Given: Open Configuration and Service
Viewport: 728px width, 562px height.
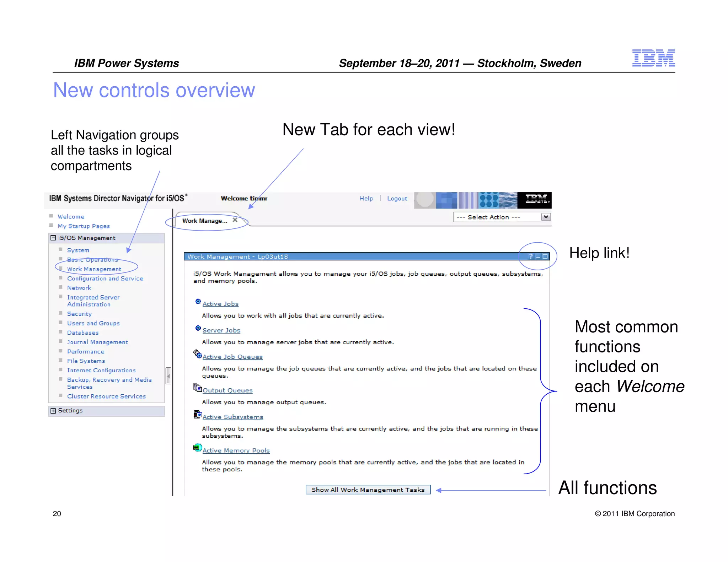Looking at the screenshot, I should point(105,279).
